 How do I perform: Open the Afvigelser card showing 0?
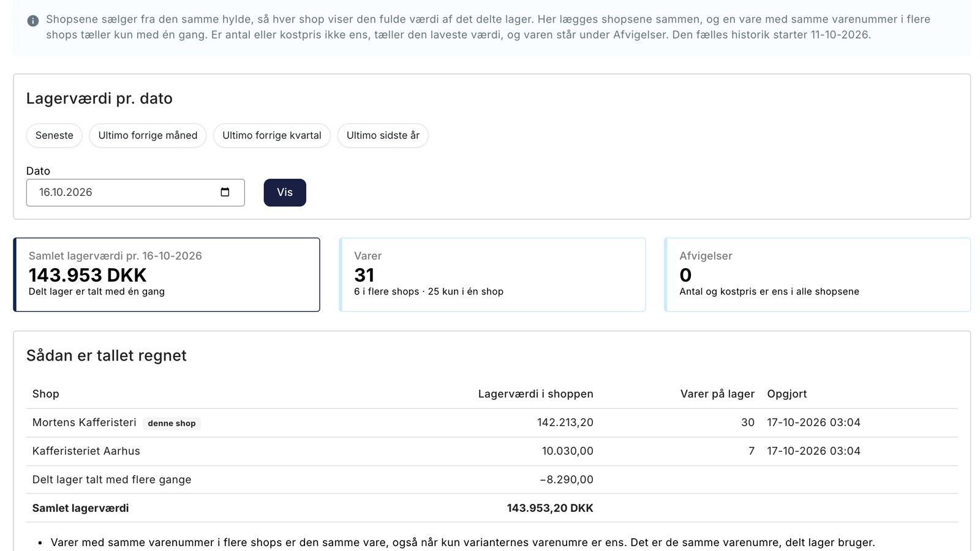click(x=818, y=274)
